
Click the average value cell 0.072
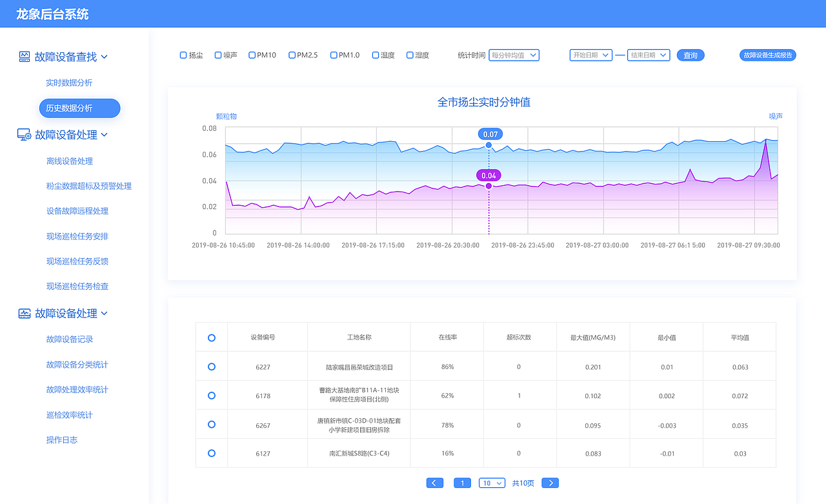(740, 396)
